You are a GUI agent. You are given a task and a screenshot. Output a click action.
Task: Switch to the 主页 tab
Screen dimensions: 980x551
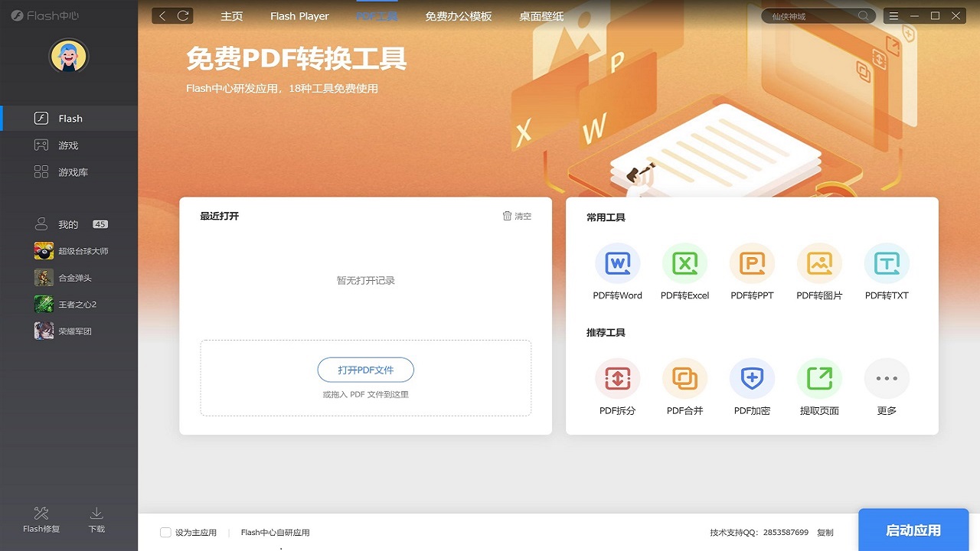[x=231, y=15]
